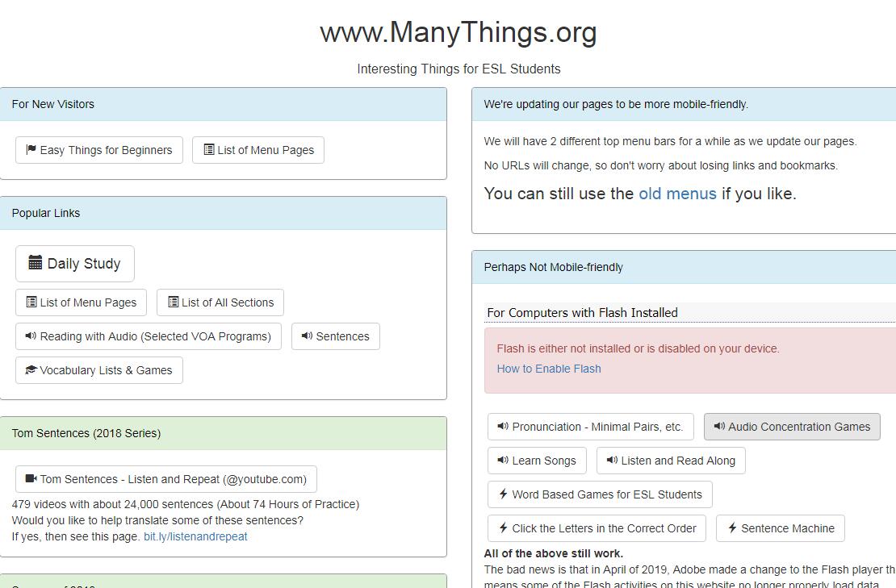
Task: Open Pronunciation - Minimal Pairs, etc.
Action: pyautogui.click(x=590, y=427)
